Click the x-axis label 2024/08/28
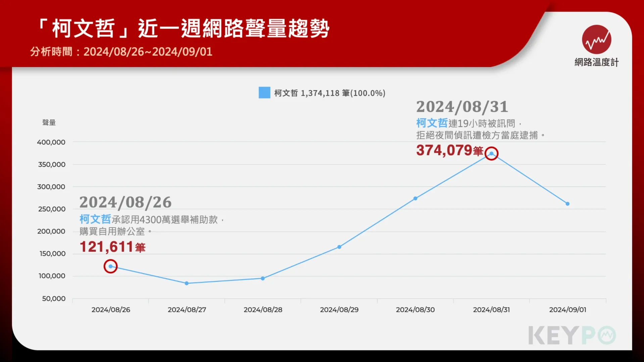Viewport: 644px width, 362px height. tap(263, 310)
